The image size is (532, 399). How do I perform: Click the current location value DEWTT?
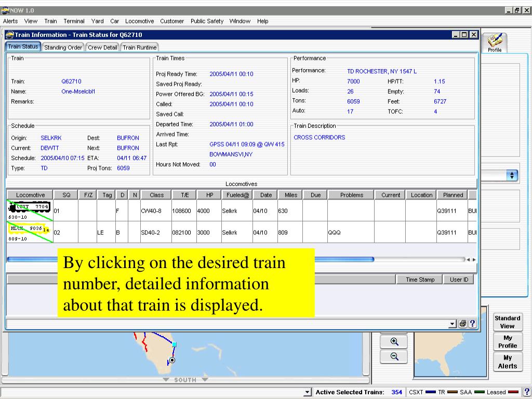pyautogui.click(x=49, y=148)
